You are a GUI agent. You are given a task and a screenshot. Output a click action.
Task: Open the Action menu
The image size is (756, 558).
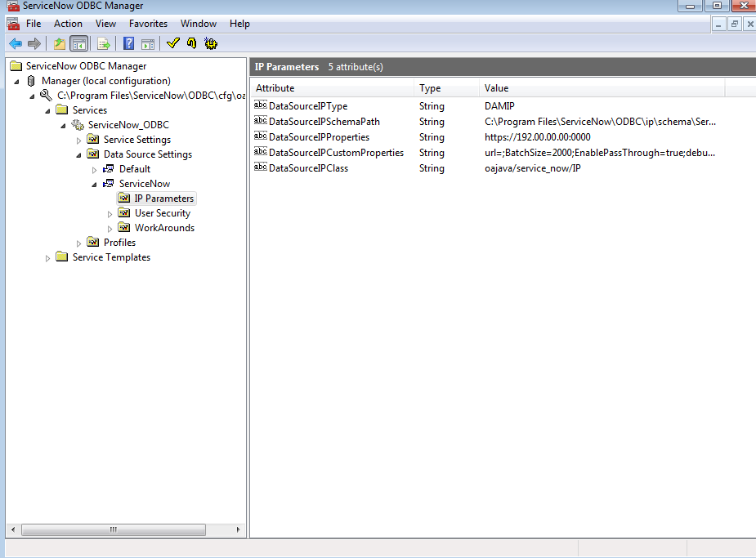pos(68,24)
